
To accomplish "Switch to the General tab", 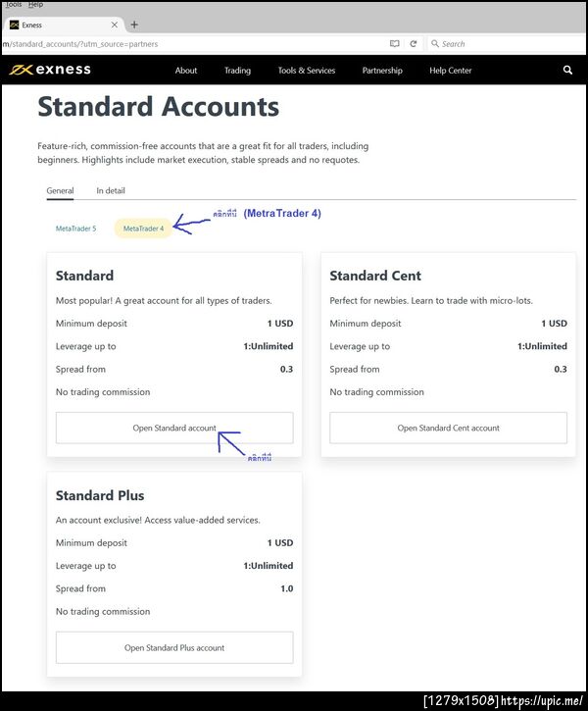I will 60,191.
